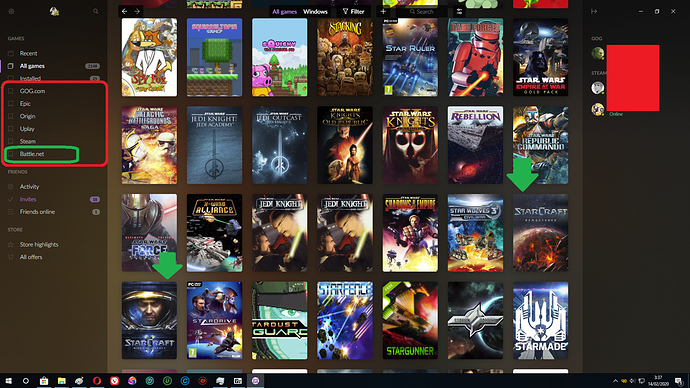690x388 pixels.
Task: Open the Origin bookmark
Action: [27, 116]
